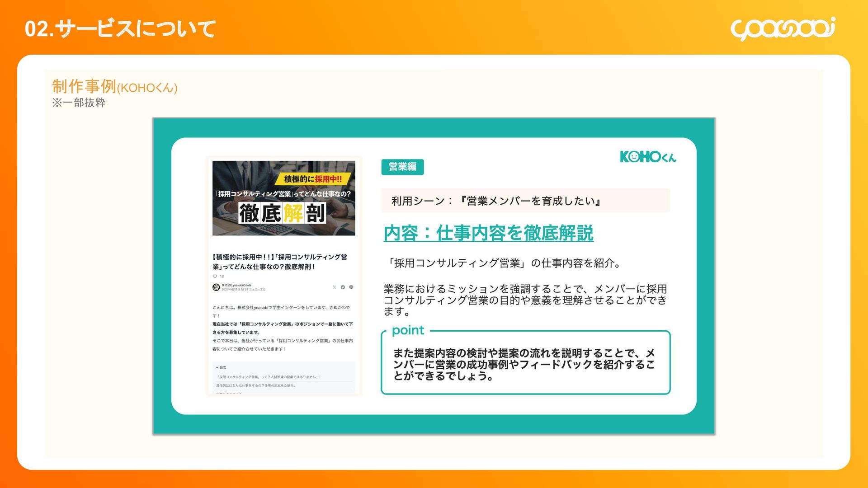Screen dimensions: 868x488
Task: Open 目次 entry 具体的にはどんな仕事をするの
Action: [256, 386]
